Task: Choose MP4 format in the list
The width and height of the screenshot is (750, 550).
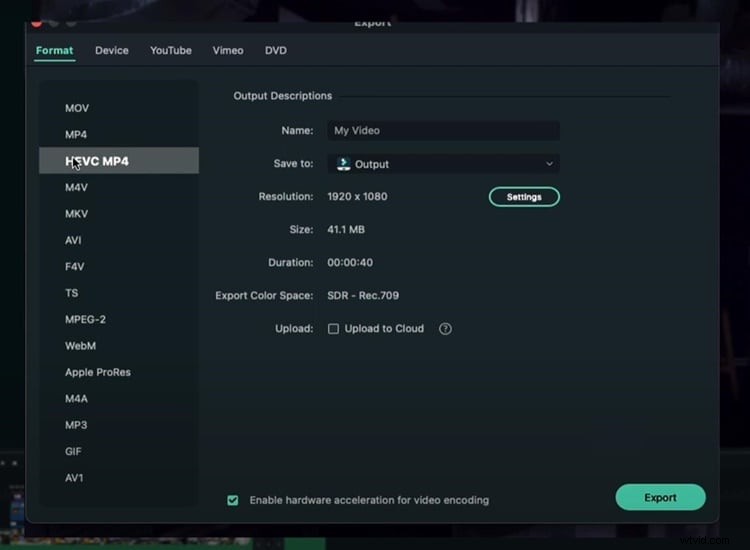Action: (76, 134)
